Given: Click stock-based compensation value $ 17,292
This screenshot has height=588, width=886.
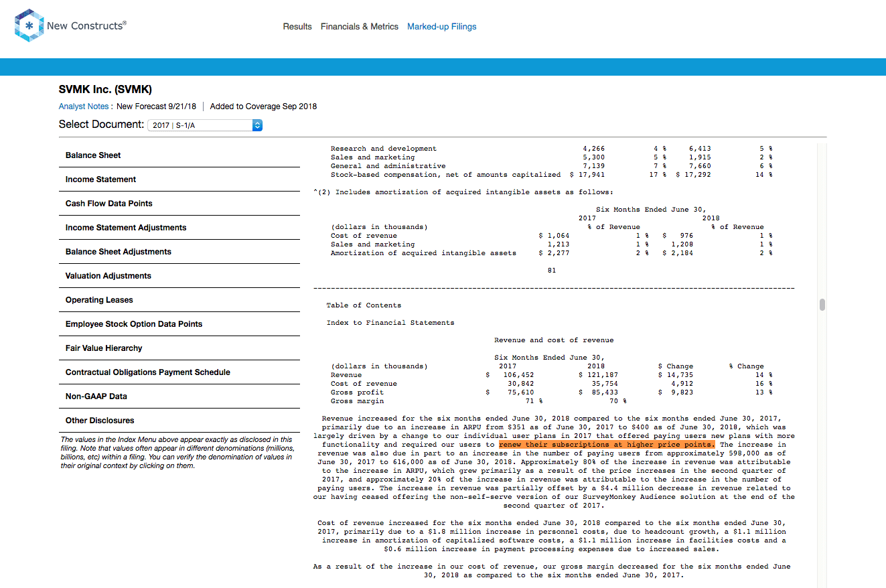Looking at the screenshot, I should click(x=693, y=175).
